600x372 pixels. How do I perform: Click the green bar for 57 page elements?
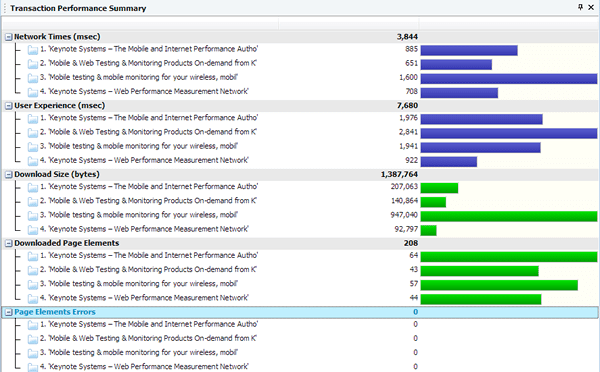pyautogui.click(x=499, y=286)
